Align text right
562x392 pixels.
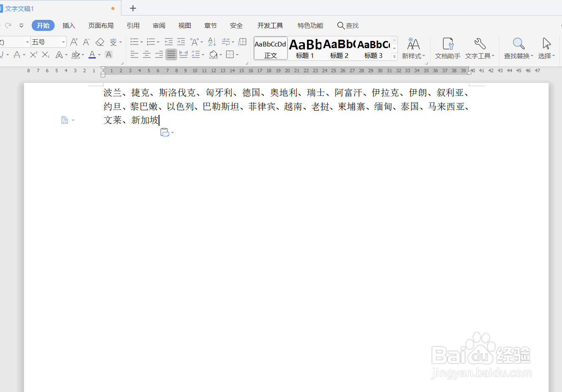coord(159,54)
